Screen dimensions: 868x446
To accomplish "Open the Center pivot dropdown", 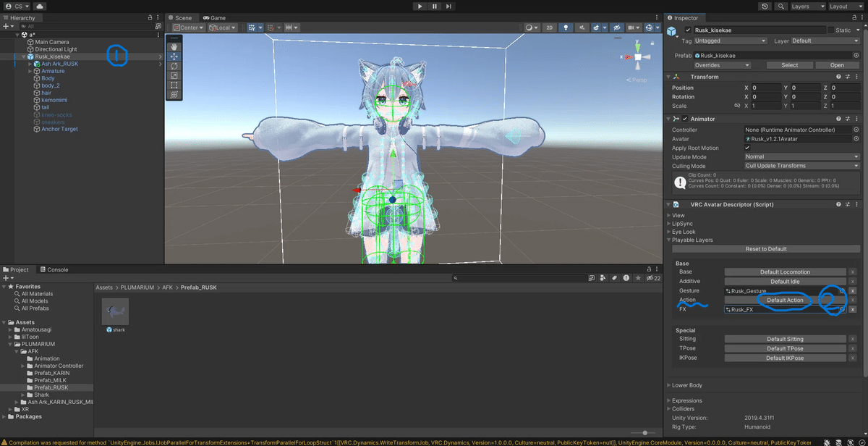I will [x=188, y=28].
